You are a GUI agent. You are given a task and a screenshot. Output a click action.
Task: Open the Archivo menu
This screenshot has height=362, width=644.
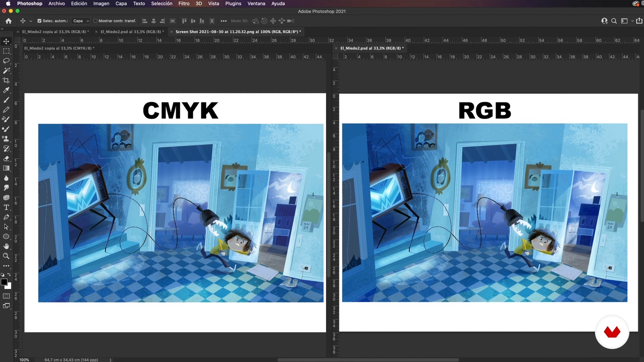pyautogui.click(x=57, y=3)
